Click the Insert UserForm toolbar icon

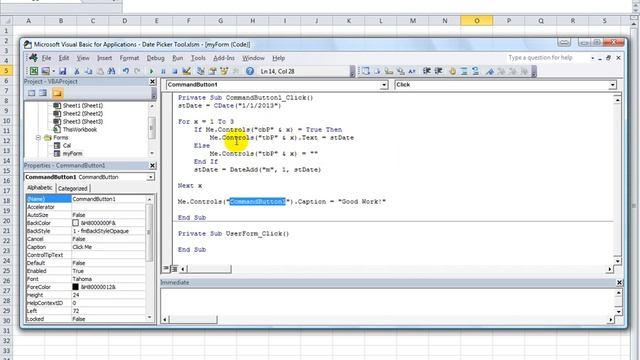(45, 71)
